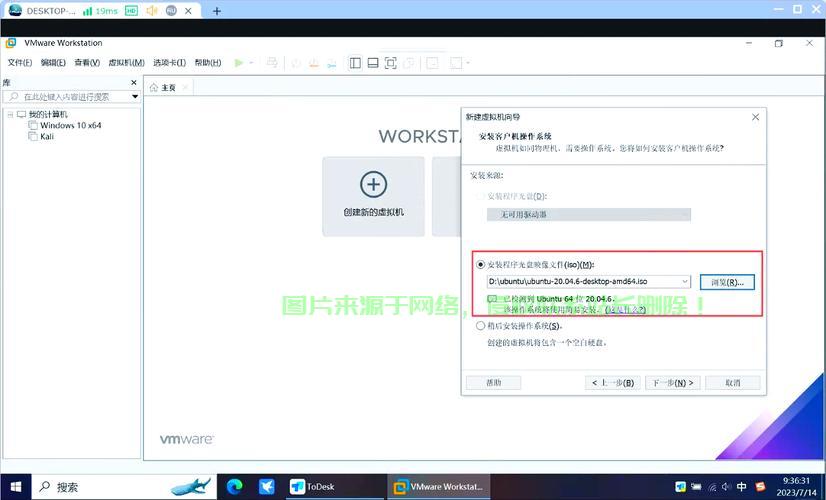This screenshot has height=500, width=826.
Task: Collapse the 我的计算机 tree node
Action: coord(9,115)
